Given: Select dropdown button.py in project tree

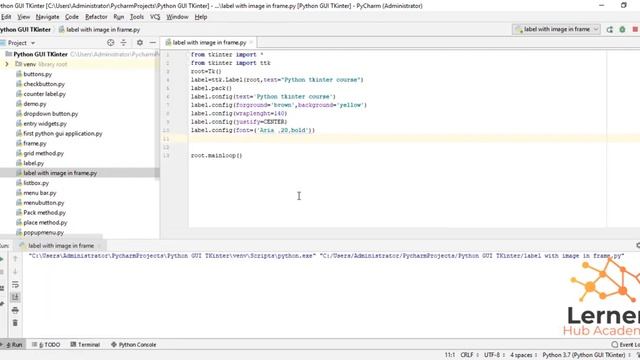Looking at the screenshot, I should click(x=51, y=113).
